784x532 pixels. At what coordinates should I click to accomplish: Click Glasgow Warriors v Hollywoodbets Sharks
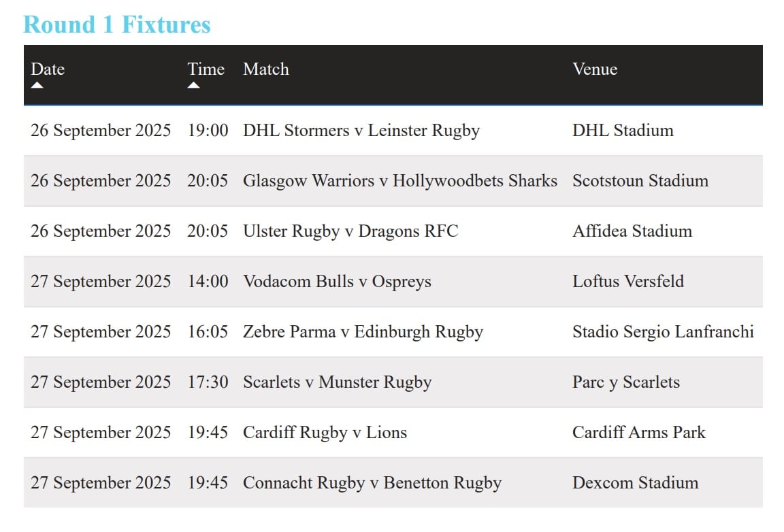pos(400,181)
